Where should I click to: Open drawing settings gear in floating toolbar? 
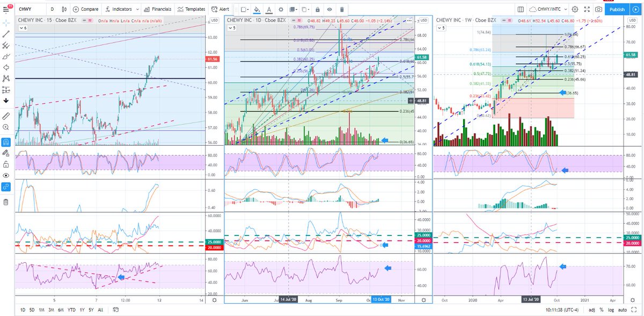[280, 9]
